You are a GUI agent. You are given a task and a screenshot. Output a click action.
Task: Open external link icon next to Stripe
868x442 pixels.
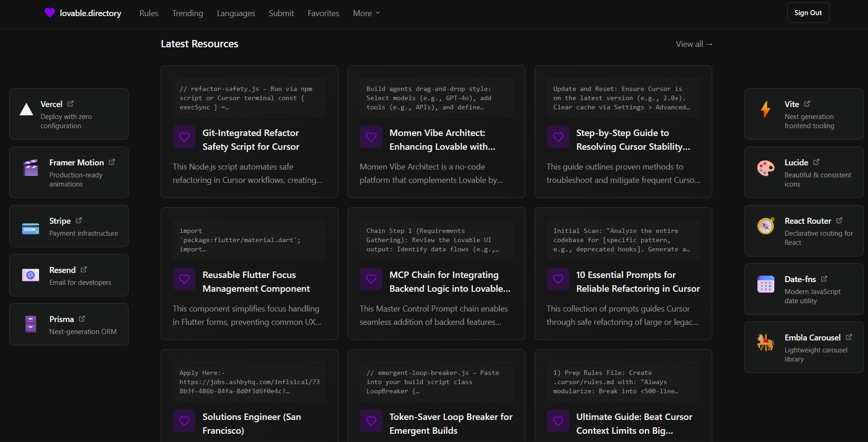[x=79, y=221]
